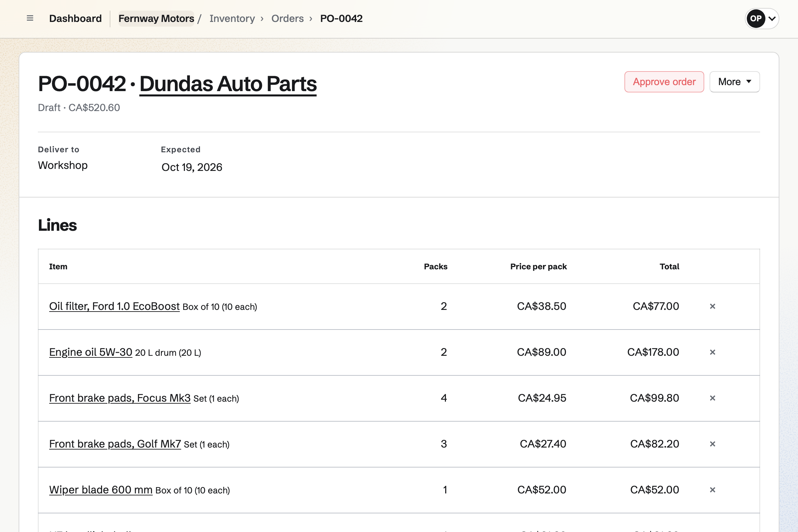The width and height of the screenshot is (798, 532).
Task: Click packs quantity 3 for Golf Mk7
Action: coord(444,444)
